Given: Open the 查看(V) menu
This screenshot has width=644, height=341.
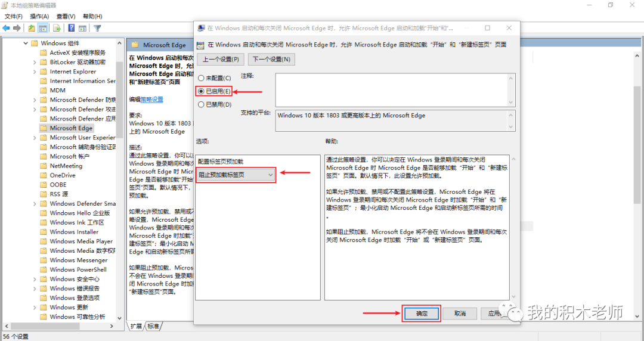Looking at the screenshot, I should [66, 17].
